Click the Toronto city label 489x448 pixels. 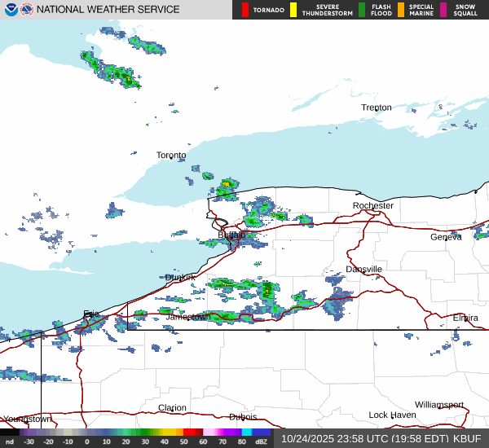tap(171, 155)
